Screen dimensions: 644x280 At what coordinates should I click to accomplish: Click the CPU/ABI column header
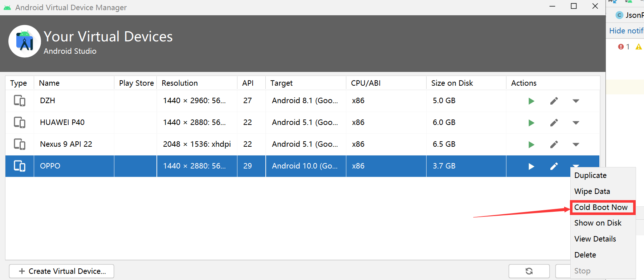[x=386, y=83]
